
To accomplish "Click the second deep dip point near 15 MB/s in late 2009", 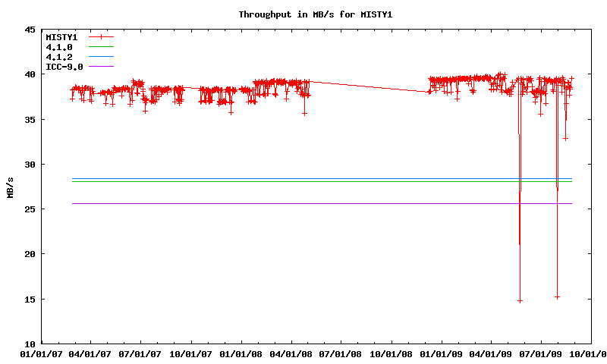I will [x=557, y=297].
